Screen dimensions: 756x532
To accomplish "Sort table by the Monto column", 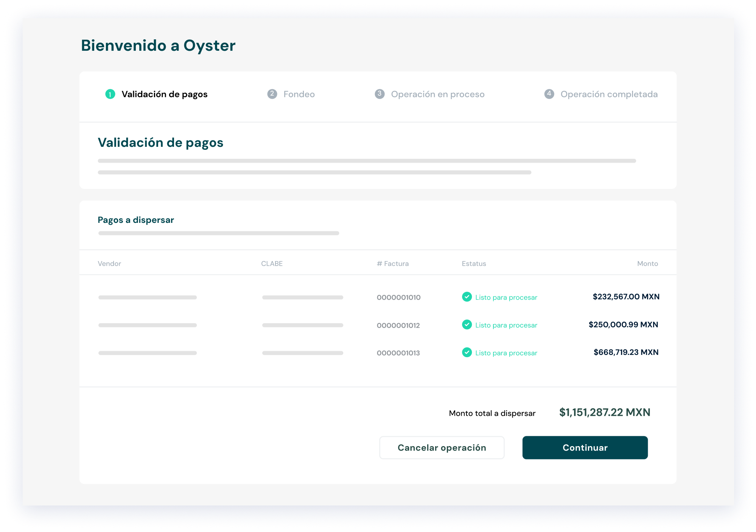I will click(x=648, y=263).
